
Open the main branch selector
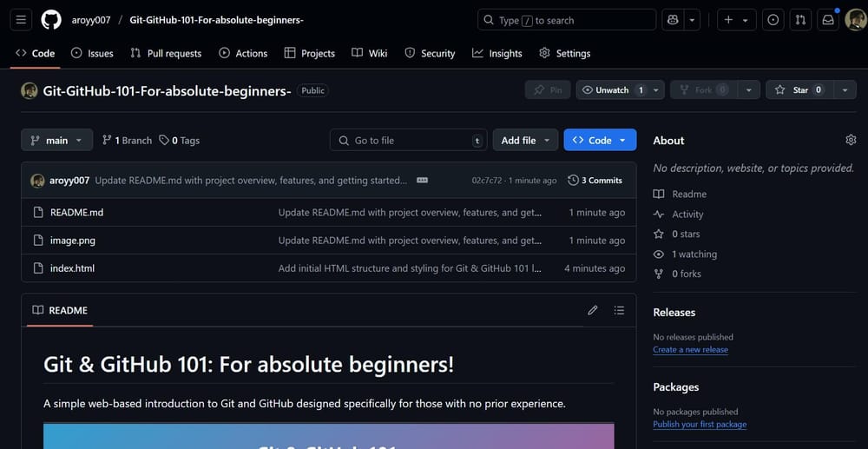(57, 140)
